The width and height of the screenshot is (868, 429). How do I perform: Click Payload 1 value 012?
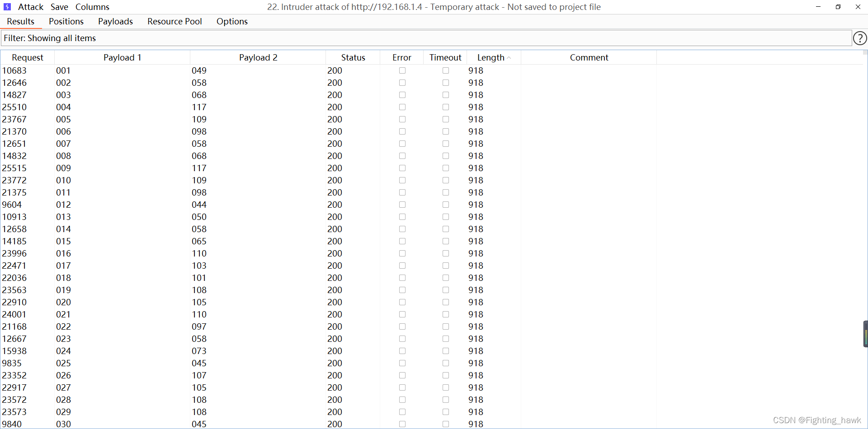63,205
